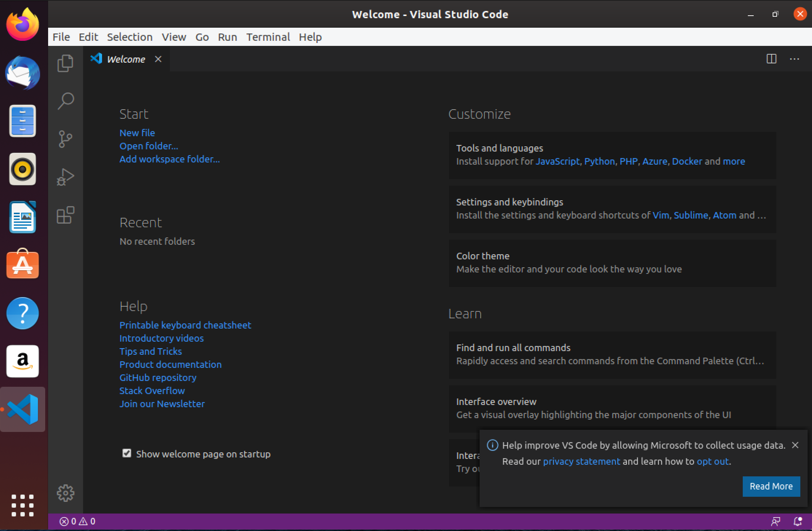Click the split editor right icon
812x531 pixels.
point(771,59)
